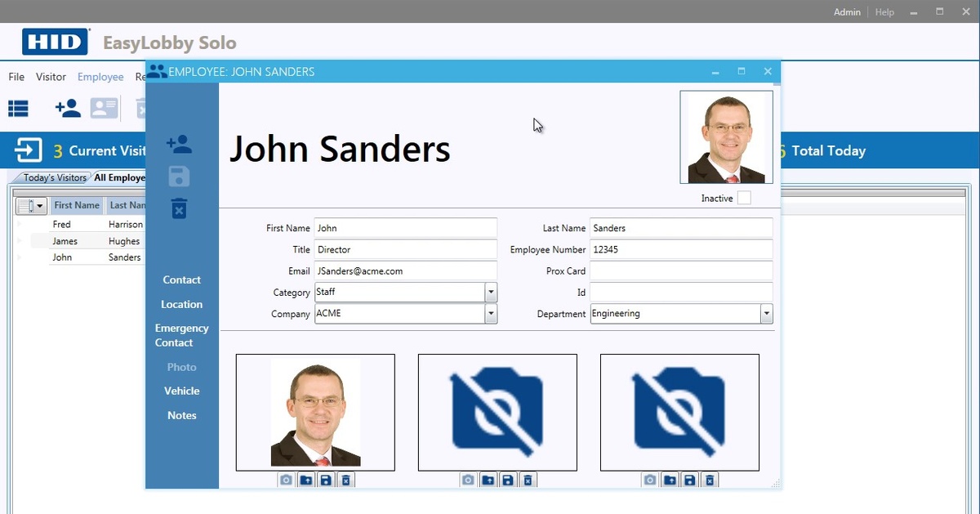The image size is (980, 514).
Task: Click camera icon under the third photo slot
Action: pyautogui.click(x=650, y=480)
